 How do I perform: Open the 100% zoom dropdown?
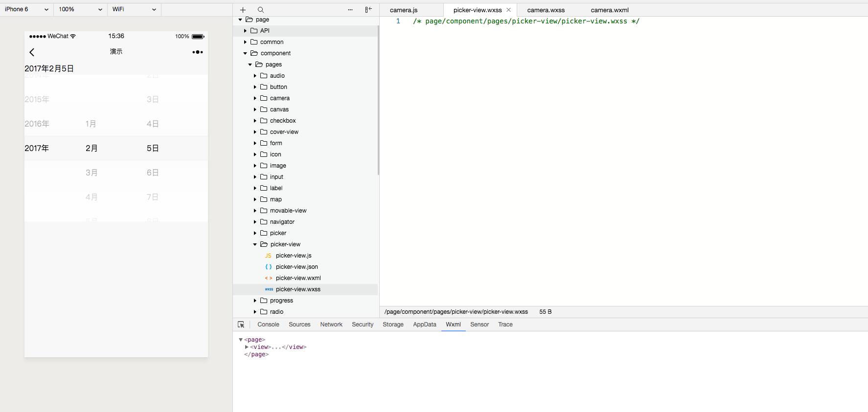coord(81,9)
